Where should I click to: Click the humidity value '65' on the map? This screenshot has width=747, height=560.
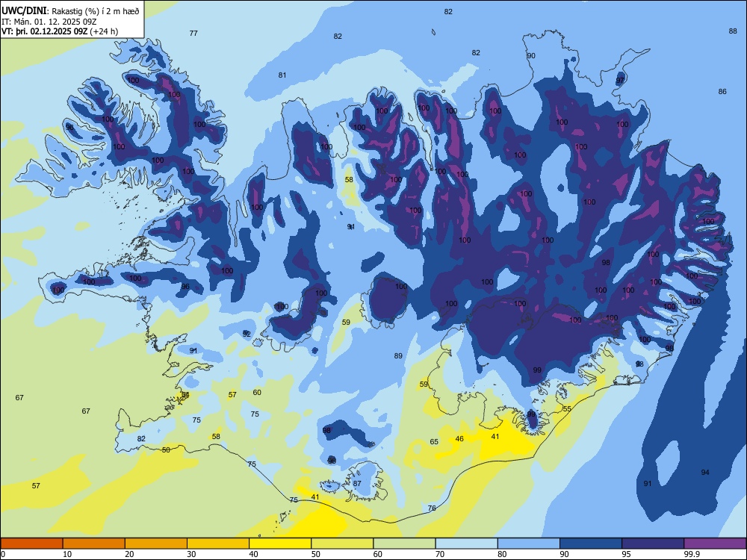[x=434, y=442]
